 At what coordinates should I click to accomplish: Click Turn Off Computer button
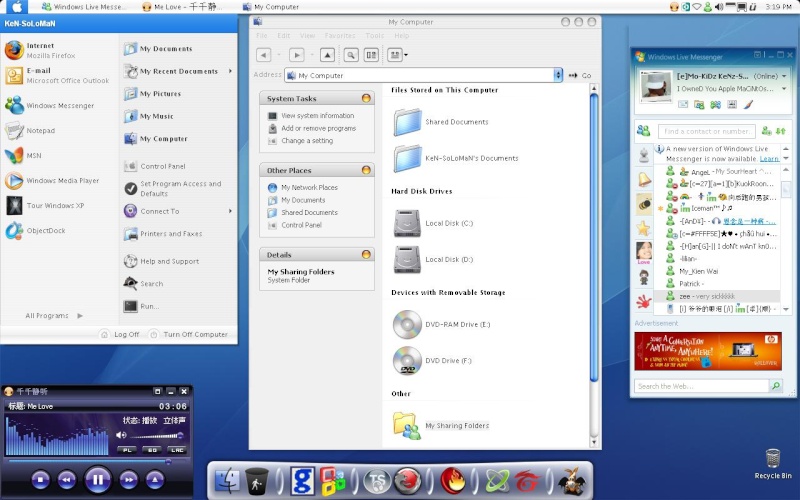(x=189, y=334)
